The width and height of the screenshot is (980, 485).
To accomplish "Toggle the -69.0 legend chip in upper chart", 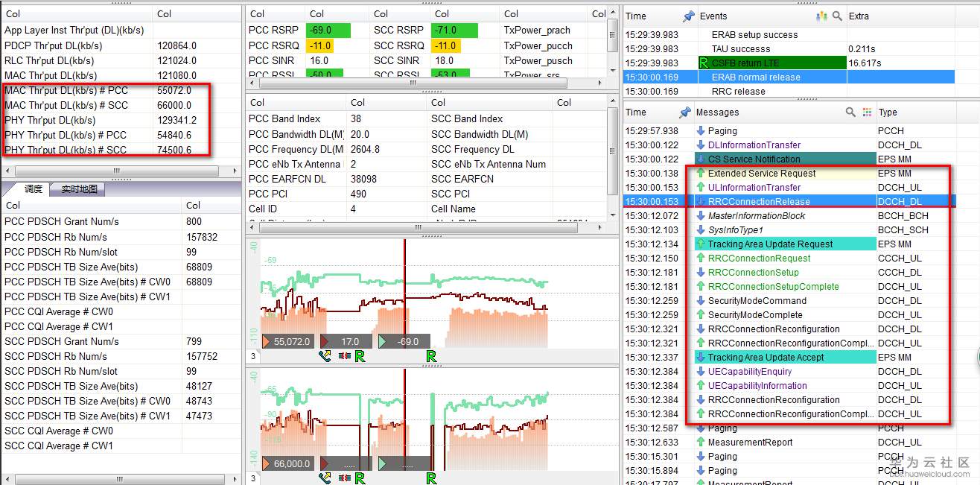I will pos(405,341).
